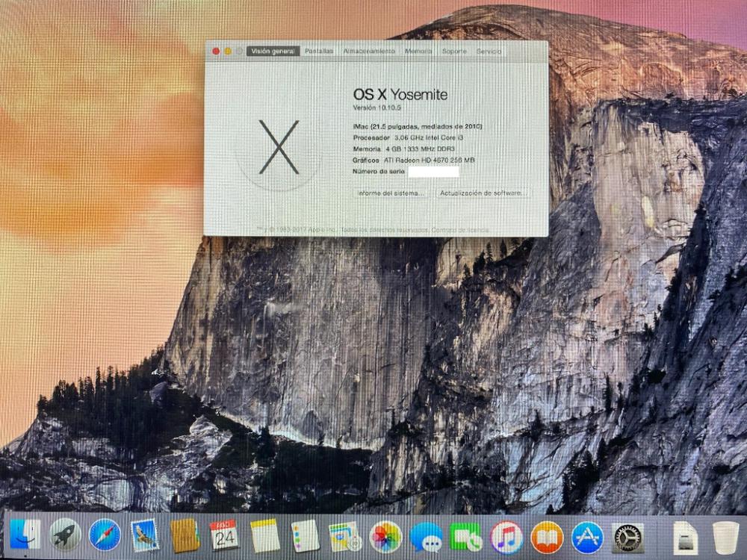The image size is (747, 560).
Task: Switch to the Memoria tab
Action: (x=418, y=51)
